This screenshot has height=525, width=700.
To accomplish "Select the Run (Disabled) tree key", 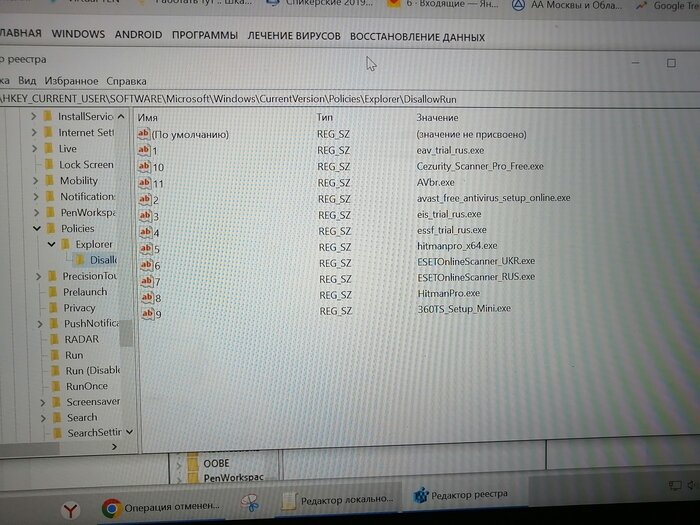I will [x=93, y=371].
